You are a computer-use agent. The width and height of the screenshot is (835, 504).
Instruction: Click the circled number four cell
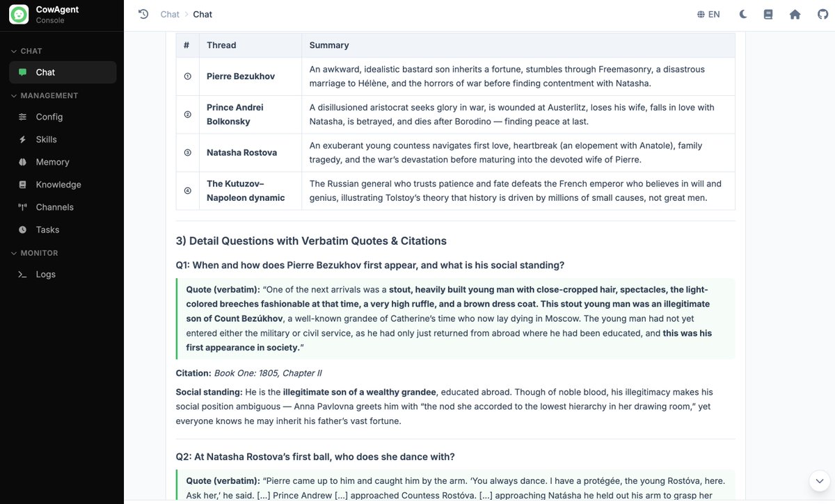187,190
